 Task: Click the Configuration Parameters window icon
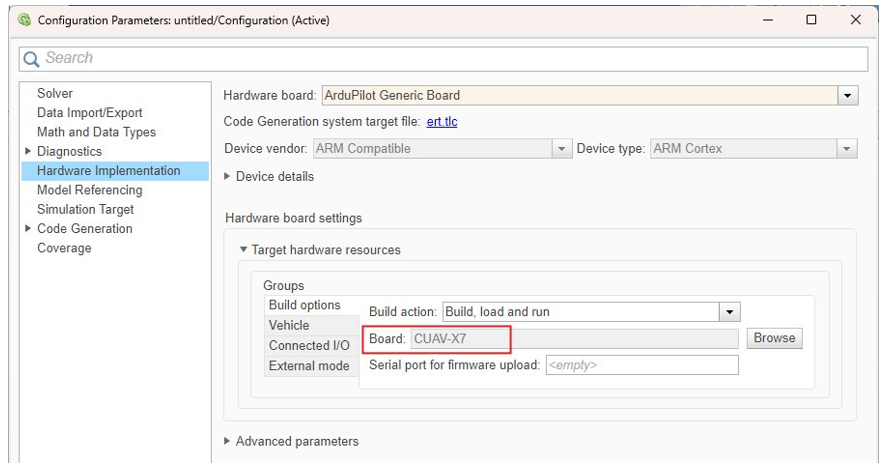click(x=24, y=20)
